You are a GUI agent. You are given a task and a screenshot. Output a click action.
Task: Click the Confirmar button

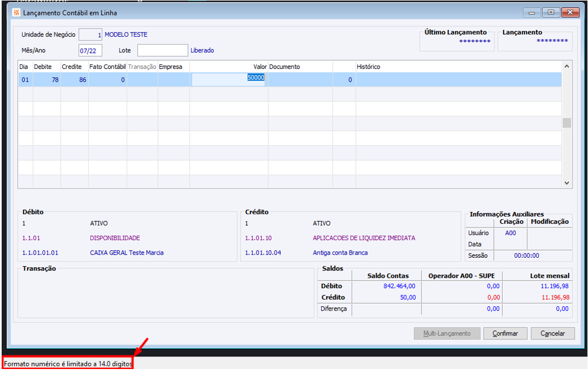tap(505, 334)
